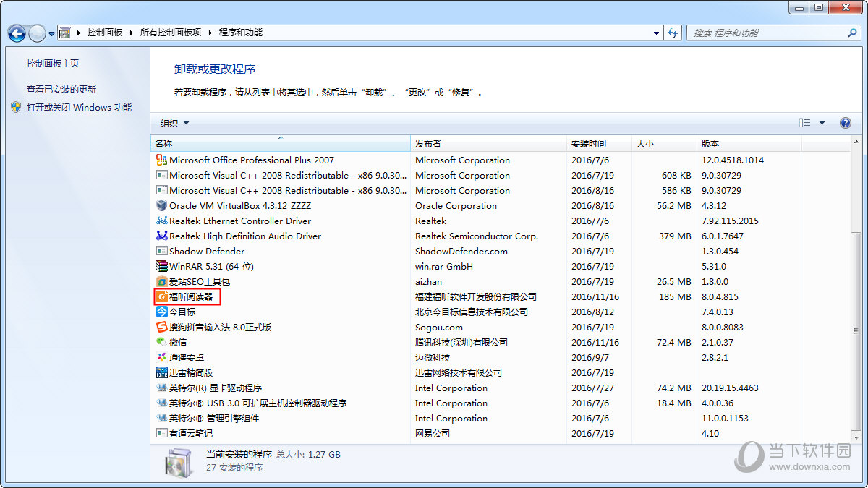The height and width of the screenshot is (488, 868).
Task: Click the refresh icon in the address bar
Action: [x=673, y=33]
